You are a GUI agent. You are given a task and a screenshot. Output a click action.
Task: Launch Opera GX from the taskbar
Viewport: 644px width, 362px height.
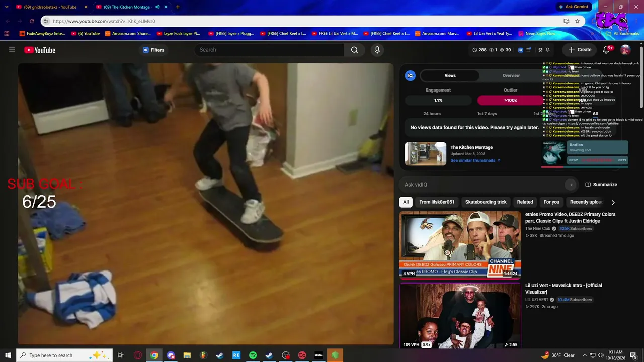138,355
